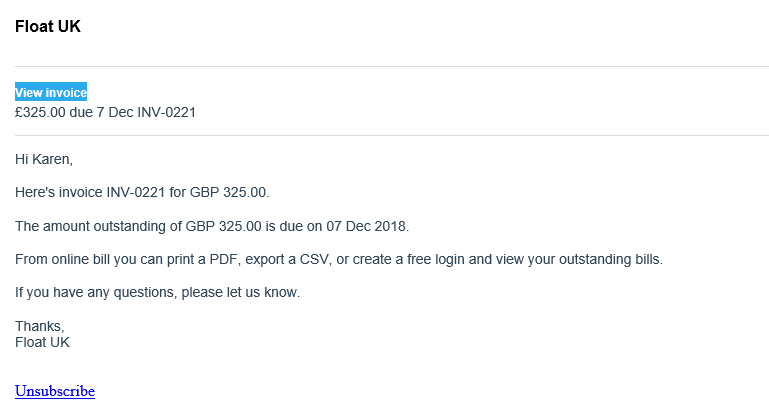Open the View invoice link

click(x=51, y=92)
